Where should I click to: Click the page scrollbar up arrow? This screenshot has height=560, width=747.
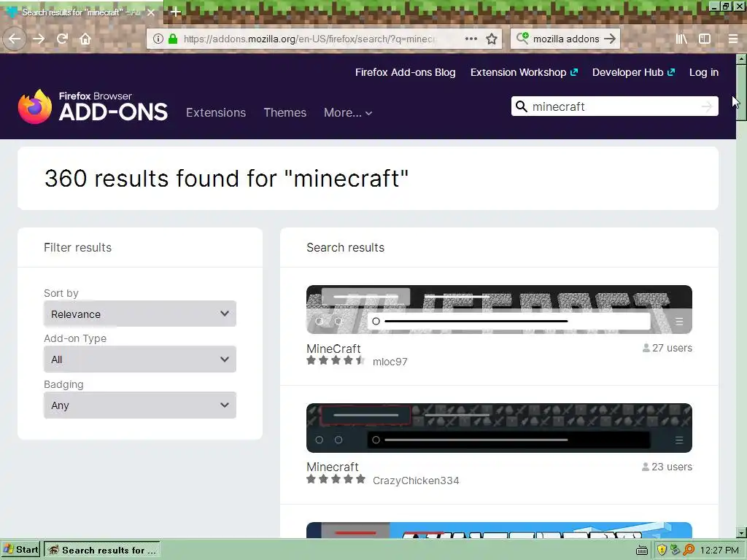coord(741,59)
